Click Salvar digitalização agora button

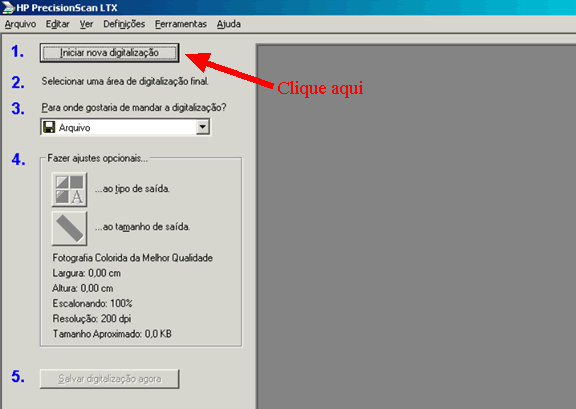pos(109,379)
